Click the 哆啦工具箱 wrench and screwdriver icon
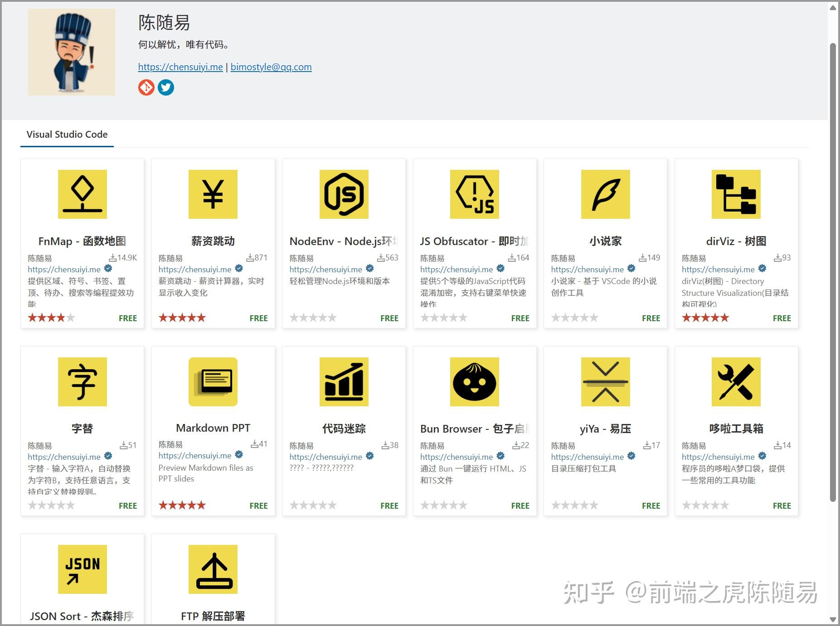 [x=735, y=381]
